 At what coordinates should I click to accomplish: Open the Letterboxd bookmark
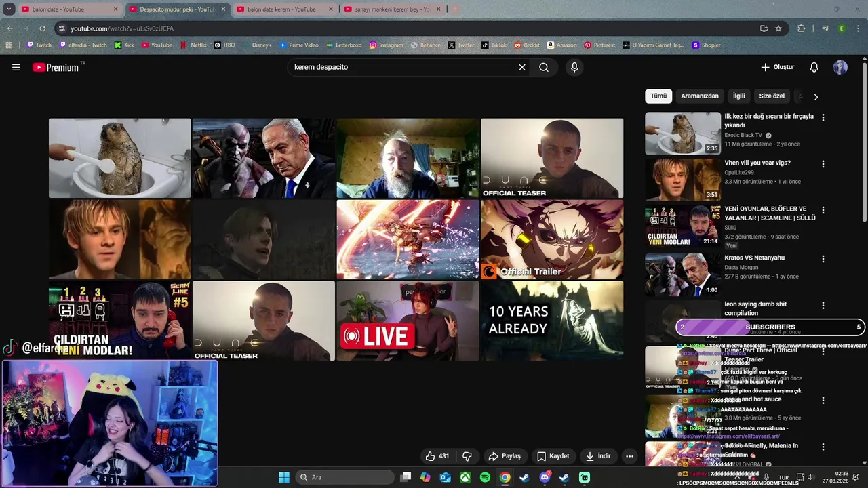344,45
